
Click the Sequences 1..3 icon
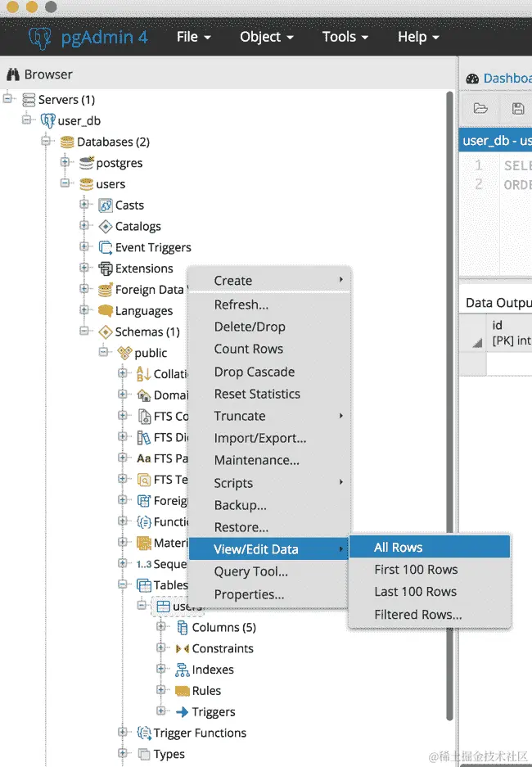click(x=144, y=564)
